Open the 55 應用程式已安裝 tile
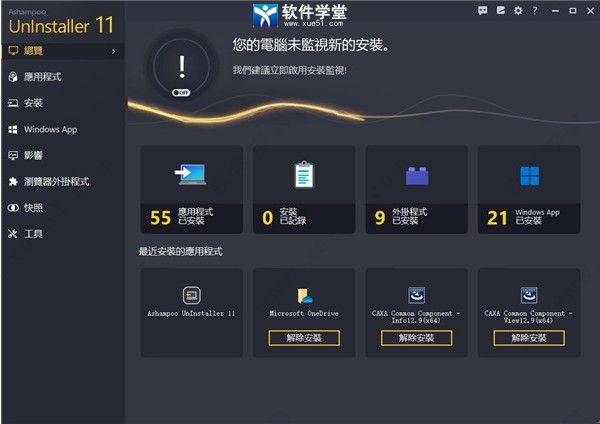 [191, 189]
